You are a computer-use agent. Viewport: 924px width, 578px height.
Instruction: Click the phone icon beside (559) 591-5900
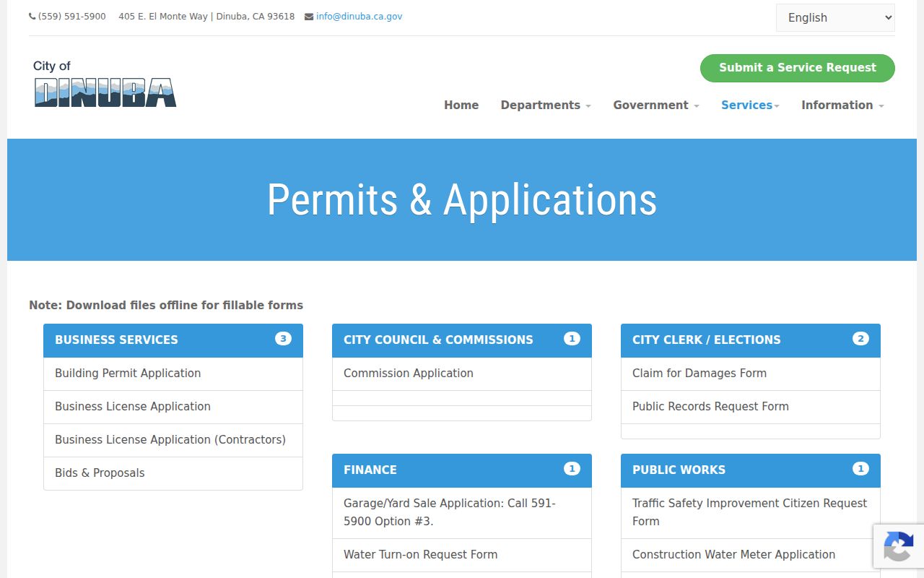32,17
